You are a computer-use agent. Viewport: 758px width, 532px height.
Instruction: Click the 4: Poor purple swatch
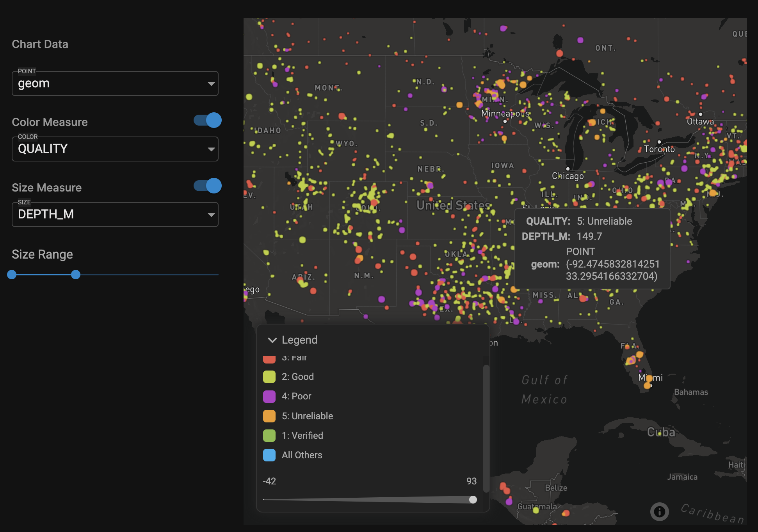pyautogui.click(x=269, y=396)
